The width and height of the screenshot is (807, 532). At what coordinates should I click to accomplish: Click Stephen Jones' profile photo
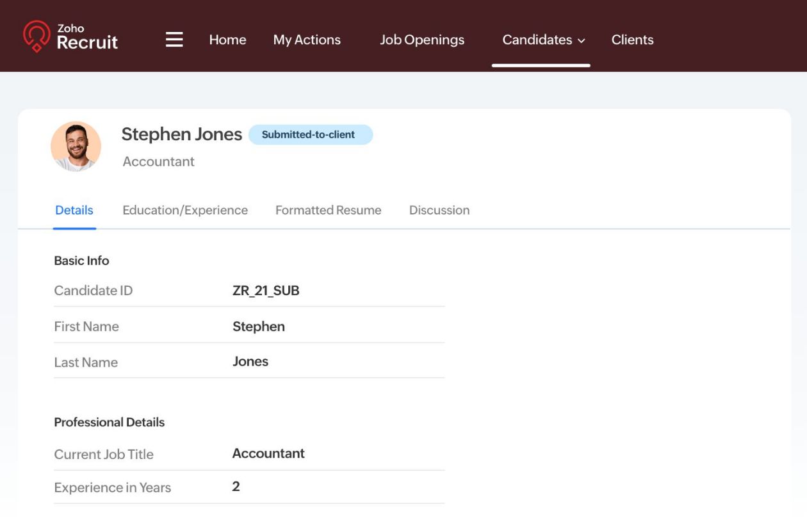tap(76, 147)
